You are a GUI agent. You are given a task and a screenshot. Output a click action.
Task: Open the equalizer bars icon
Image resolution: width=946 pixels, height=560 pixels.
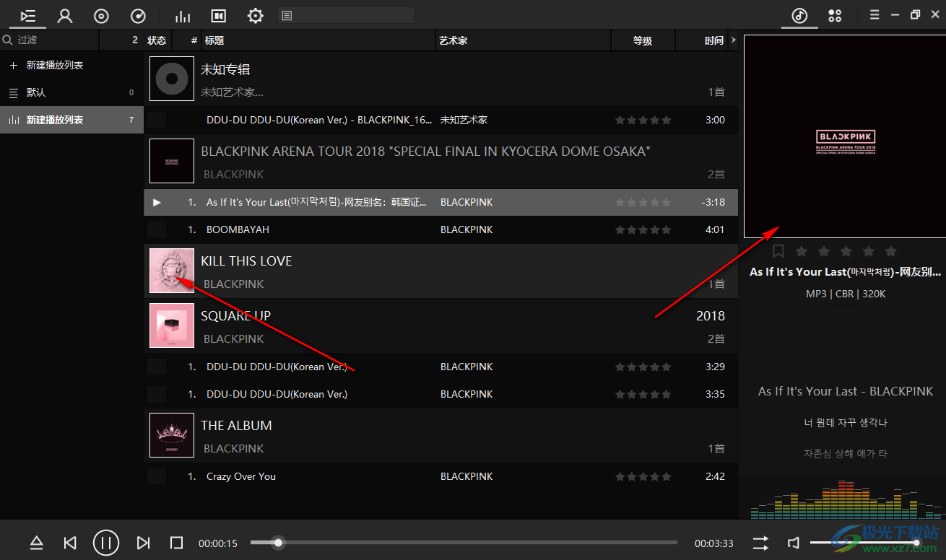[x=183, y=15]
